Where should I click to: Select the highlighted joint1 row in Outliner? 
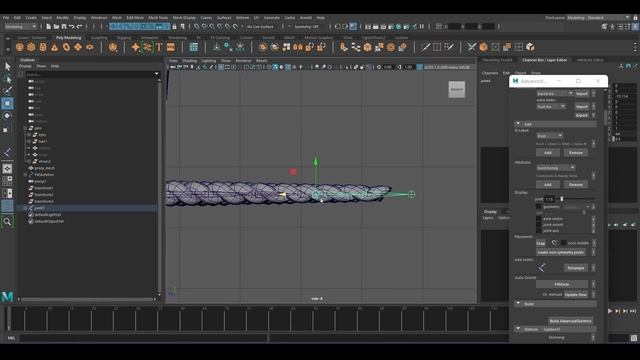pyautogui.click(x=88, y=208)
